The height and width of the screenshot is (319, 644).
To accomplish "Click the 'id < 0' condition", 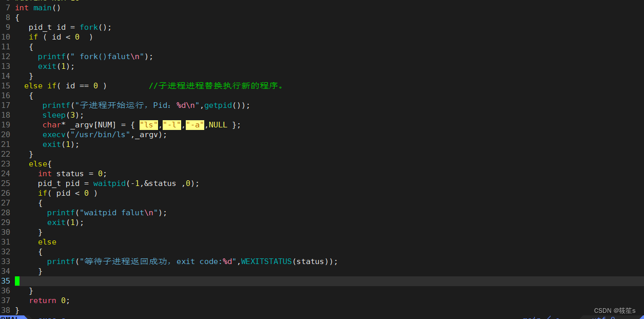I will (66, 37).
